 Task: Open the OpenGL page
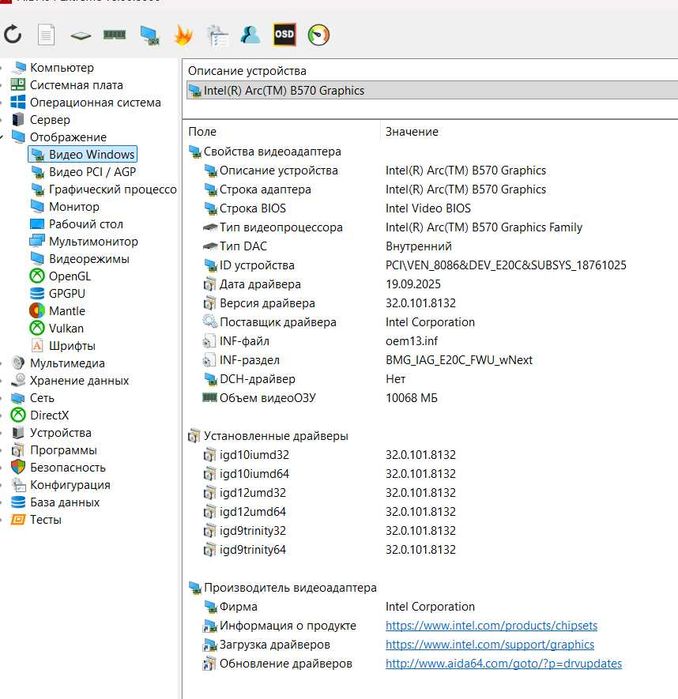click(x=70, y=276)
